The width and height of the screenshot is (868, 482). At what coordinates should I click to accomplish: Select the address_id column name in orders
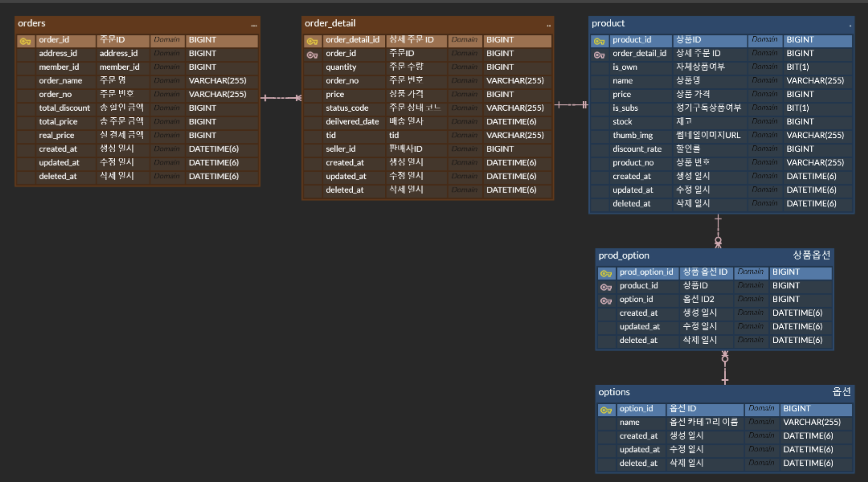(58, 53)
